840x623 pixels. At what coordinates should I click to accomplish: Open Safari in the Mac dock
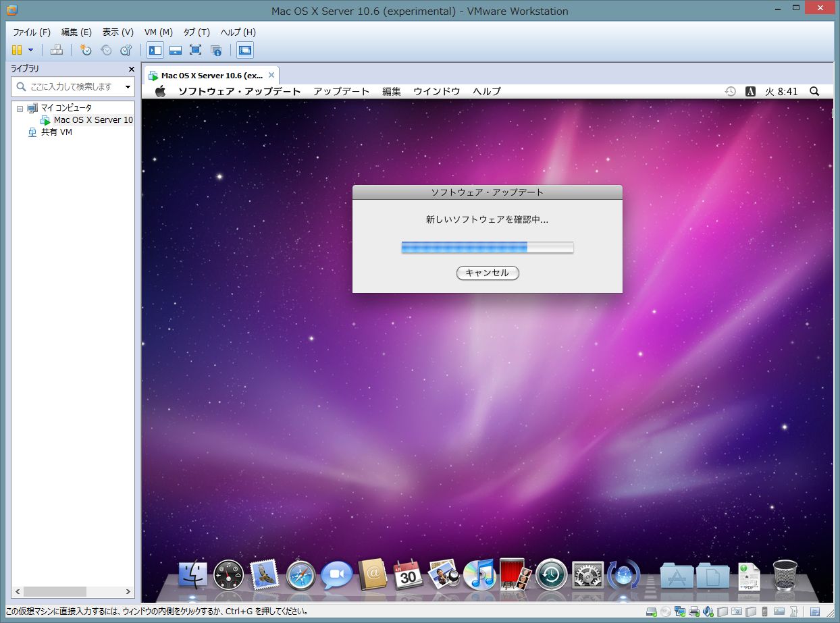pyautogui.click(x=300, y=575)
